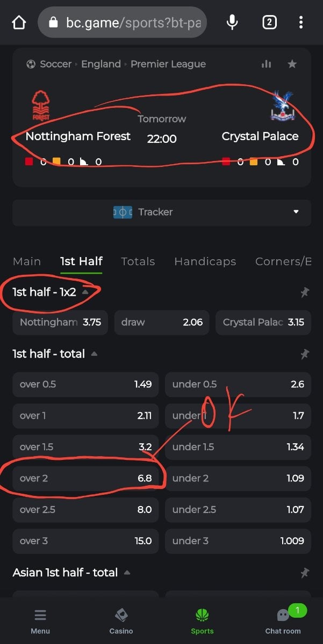Switch to the Handicaps tab

click(205, 261)
